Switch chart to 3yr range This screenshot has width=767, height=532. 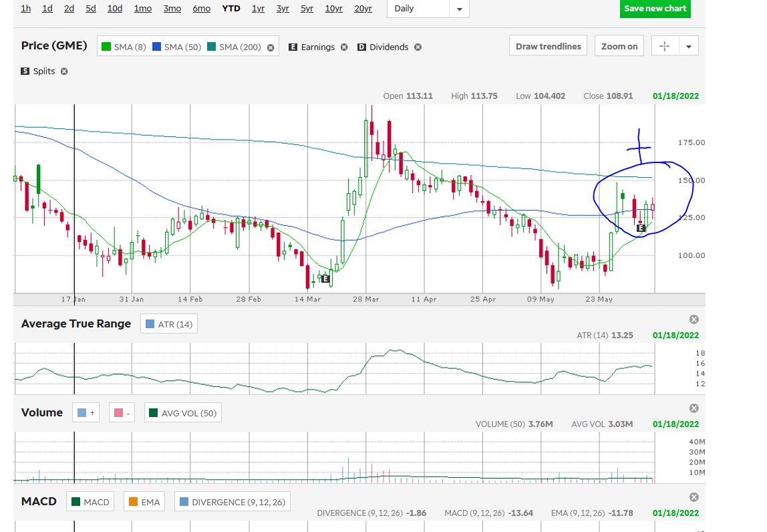[x=282, y=8]
